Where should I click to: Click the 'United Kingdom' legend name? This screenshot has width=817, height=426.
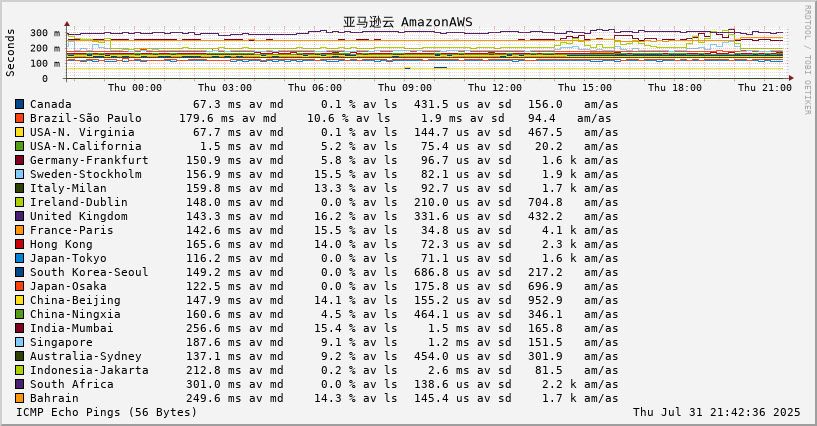tap(79, 216)
